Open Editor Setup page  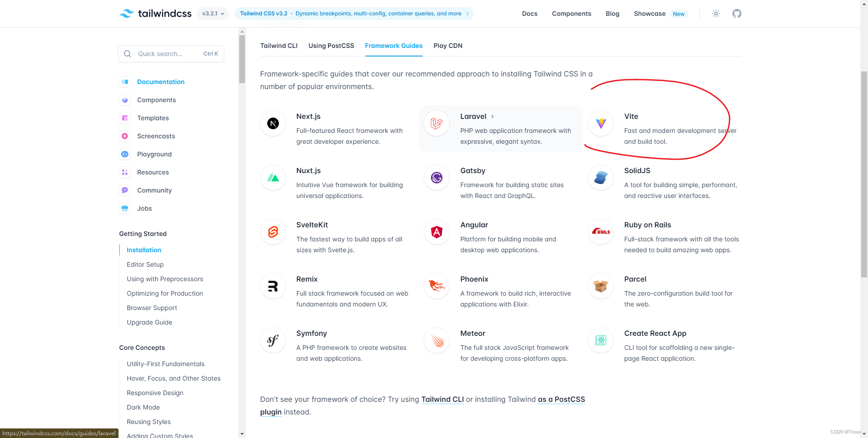click(x=145, y=264)
